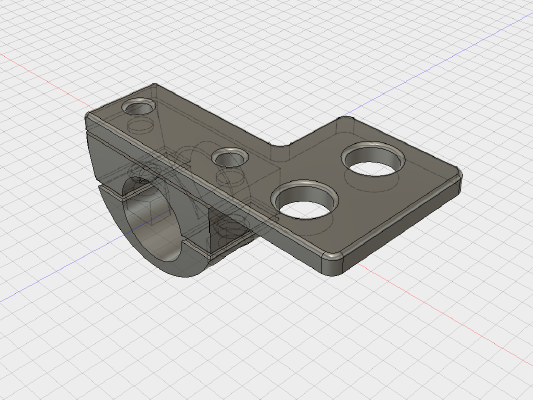This screenshot has height=400, width=533.
Task: Click the rounded front corner of the plate
Action: tap(332, 264)
